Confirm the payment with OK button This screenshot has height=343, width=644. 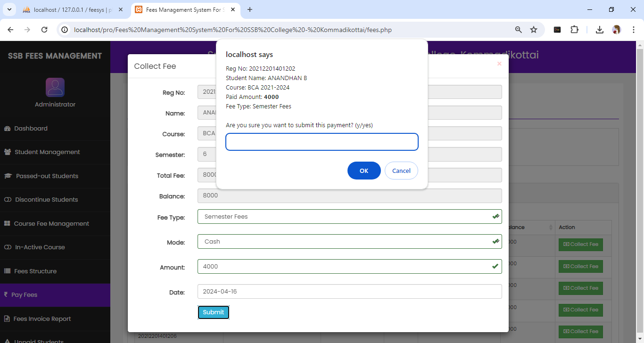364,171
